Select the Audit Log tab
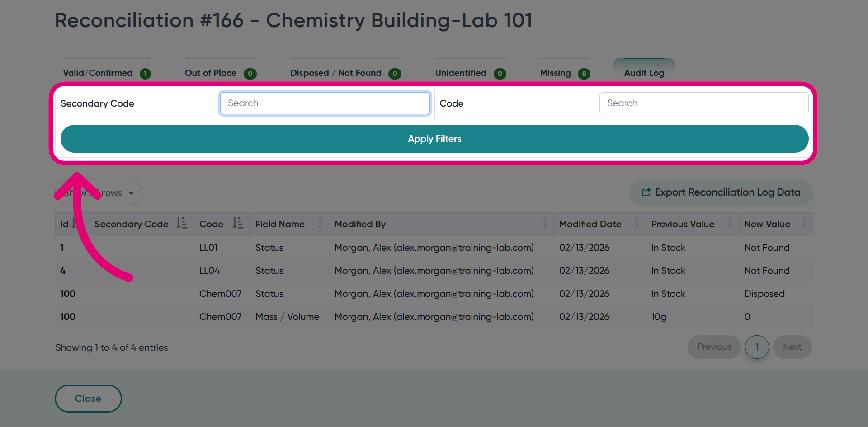 tap(644, 73)
